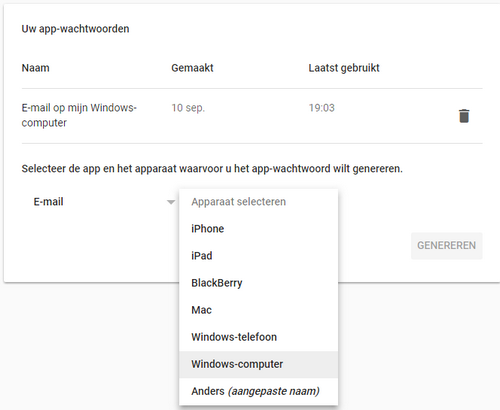Screen dimensions: 500x410
Task: Select the highlighted Windows-computer option
Action: click(x=258, y=364)
